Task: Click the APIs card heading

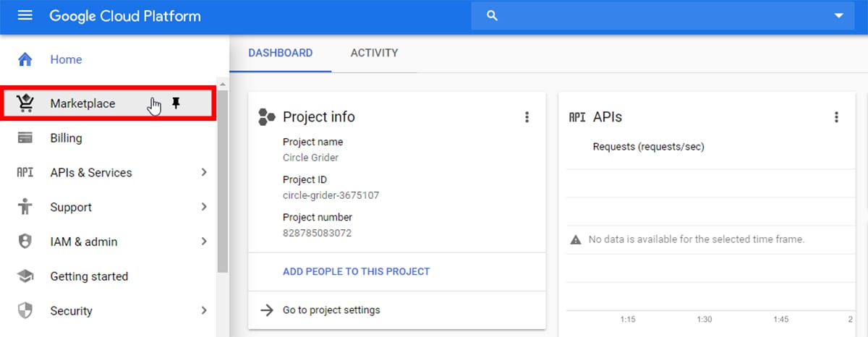Action: (x=608, y=116)
